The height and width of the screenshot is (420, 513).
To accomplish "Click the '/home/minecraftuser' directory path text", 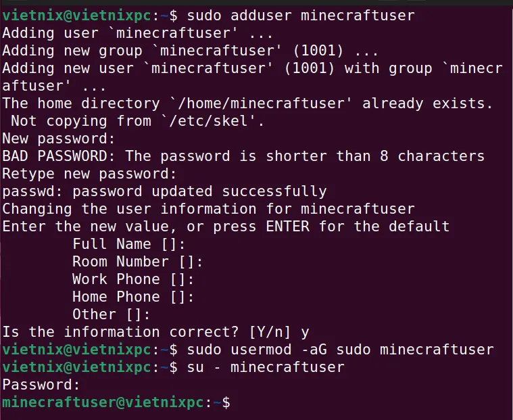I will pyautogui.click(x=262, y=103).
